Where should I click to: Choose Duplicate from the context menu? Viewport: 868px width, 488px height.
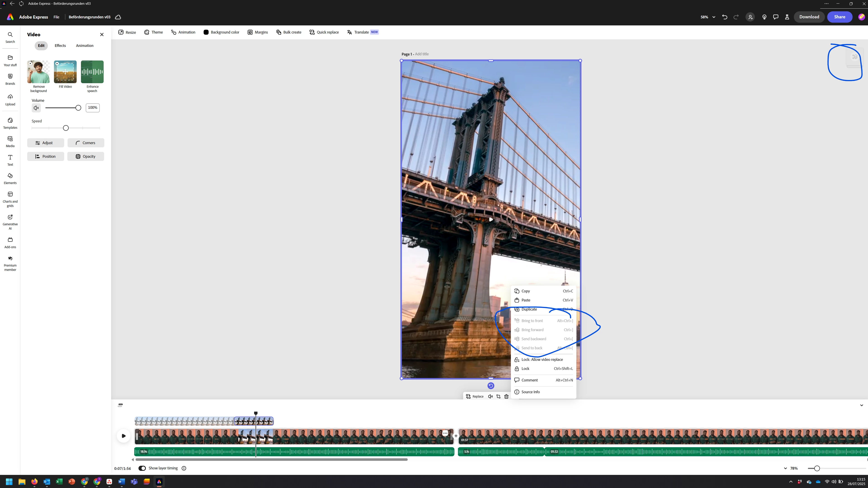pyautogui.click(x=529, y=309)
